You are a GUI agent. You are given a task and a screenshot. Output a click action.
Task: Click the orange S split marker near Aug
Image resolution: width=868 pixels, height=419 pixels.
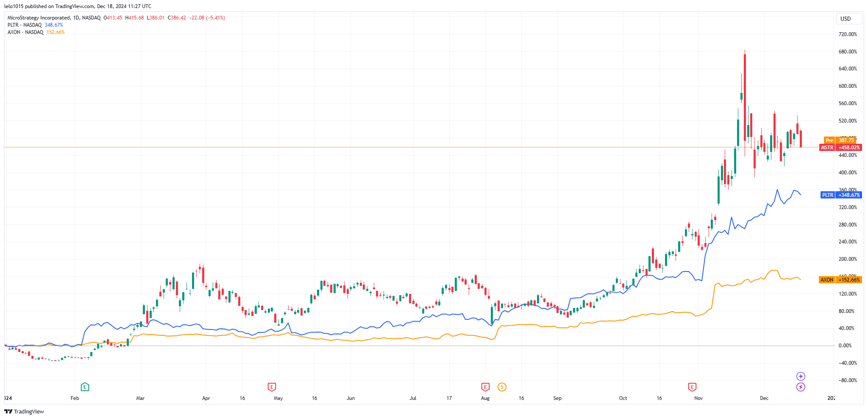tap(502, 387)
